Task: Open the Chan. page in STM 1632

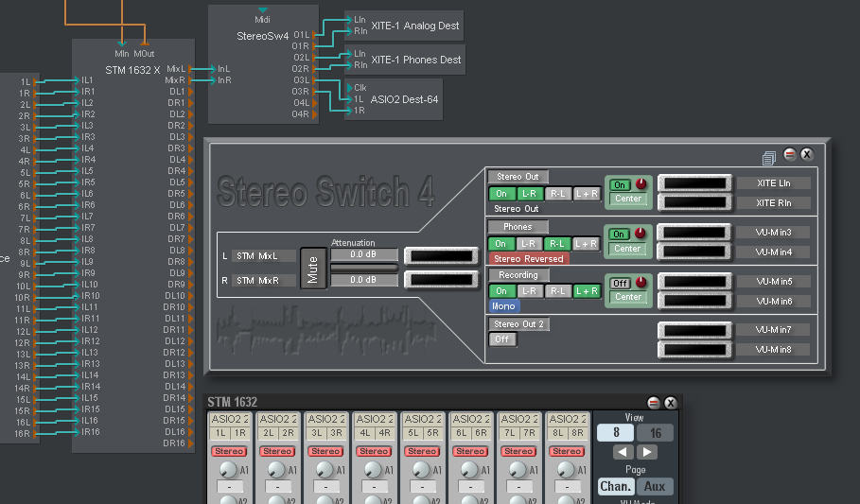Action: tap(616, 486)
